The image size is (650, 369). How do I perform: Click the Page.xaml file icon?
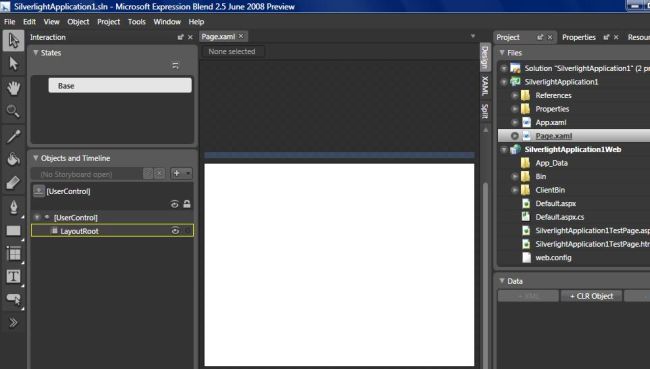point(526,136)
